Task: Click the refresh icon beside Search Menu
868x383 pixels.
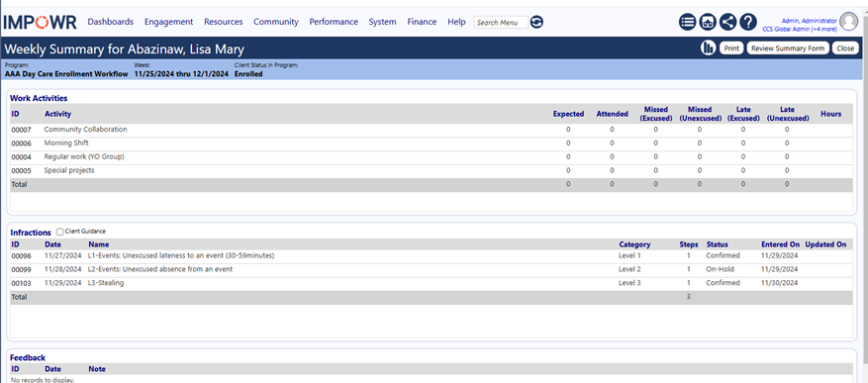Action: click(x=536, y=22)
